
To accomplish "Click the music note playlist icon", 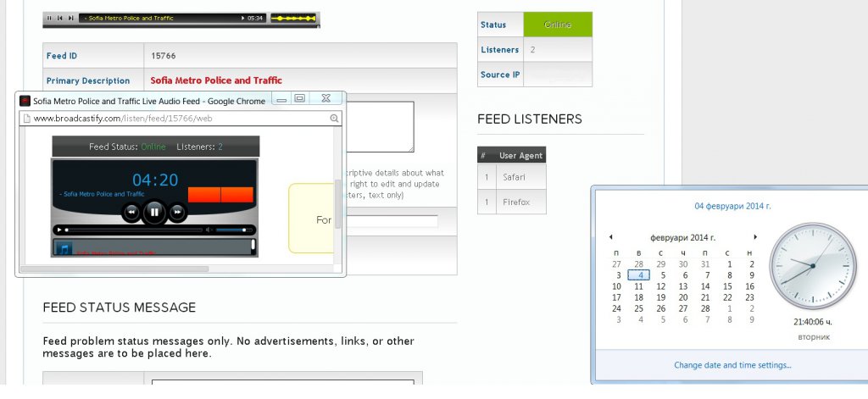I will coord(63,249).
